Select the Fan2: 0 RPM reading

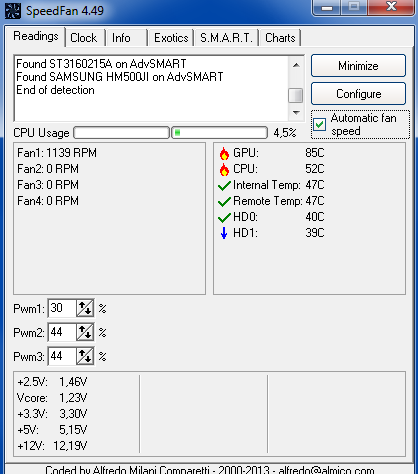click(48, 169)
